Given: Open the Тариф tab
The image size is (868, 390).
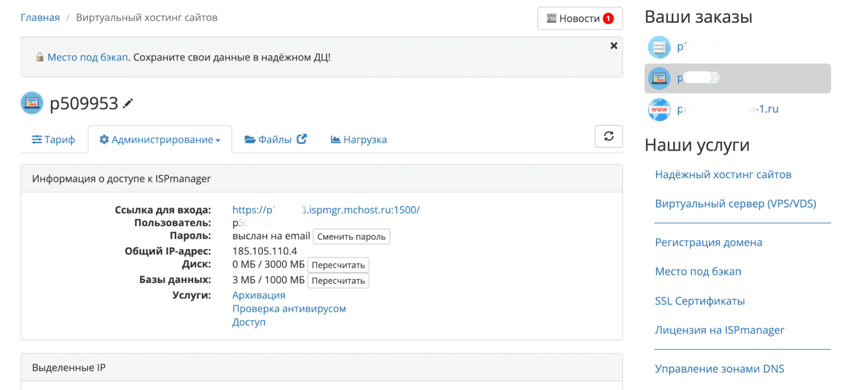Looking at the screenshot, I should (53, 139).
